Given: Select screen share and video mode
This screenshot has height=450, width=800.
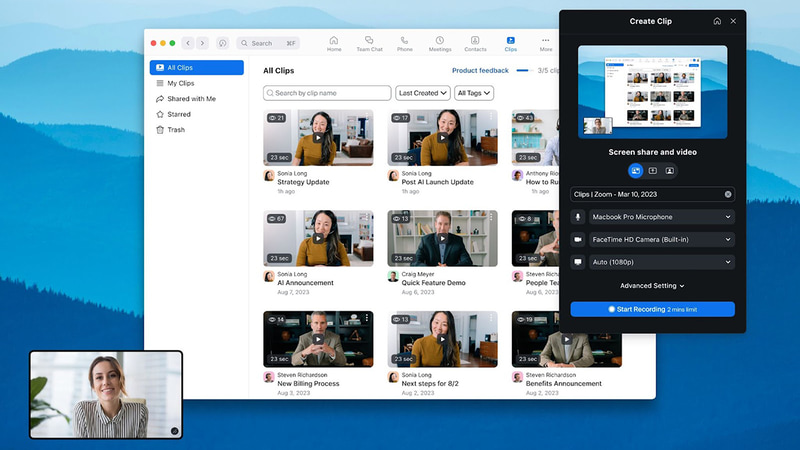Looking at the screenshot, I should pos(635,171).
